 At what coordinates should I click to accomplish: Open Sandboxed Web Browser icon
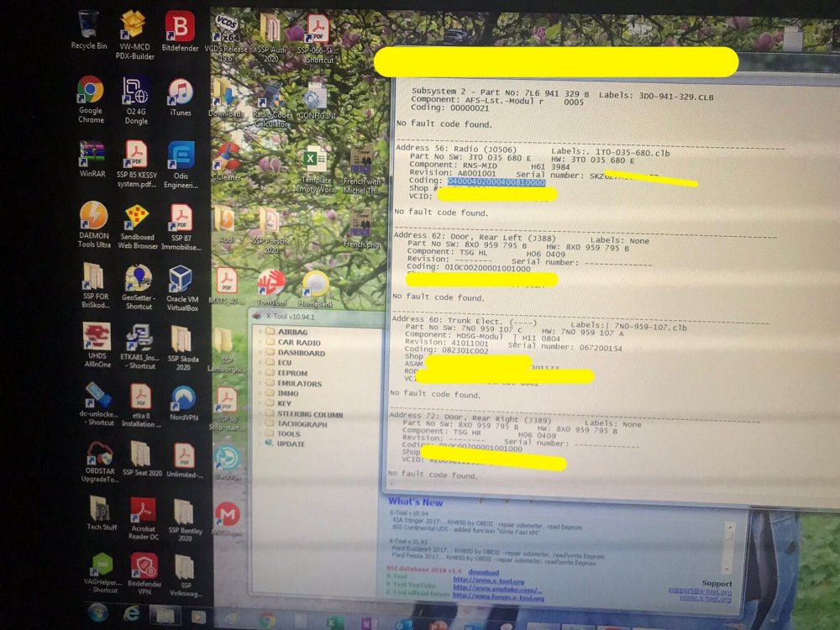coord(138,227)
